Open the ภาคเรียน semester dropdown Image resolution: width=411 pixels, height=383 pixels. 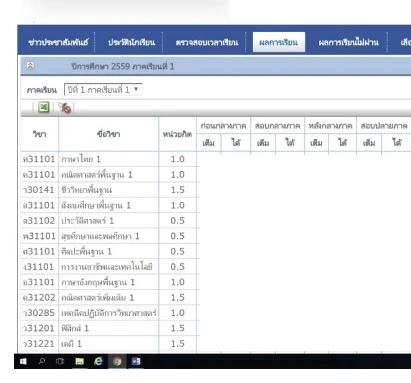pyautogui.click(x=103, y=90)
